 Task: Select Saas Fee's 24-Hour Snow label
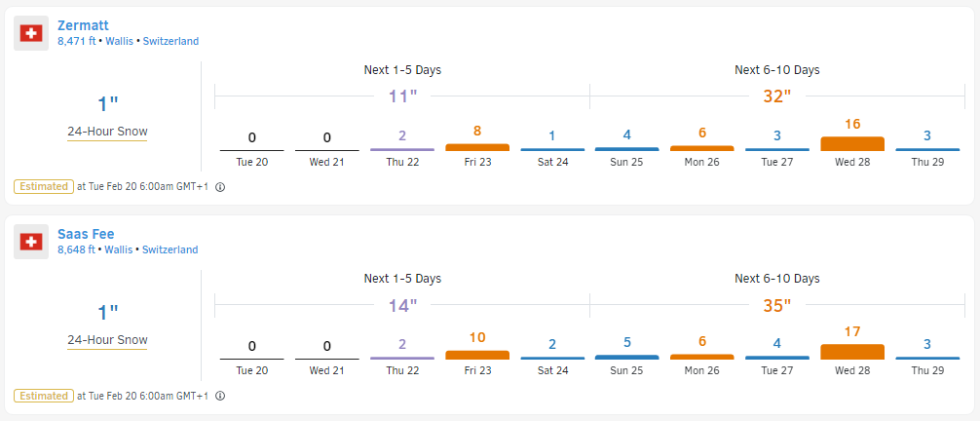click(x=107, y=340)
